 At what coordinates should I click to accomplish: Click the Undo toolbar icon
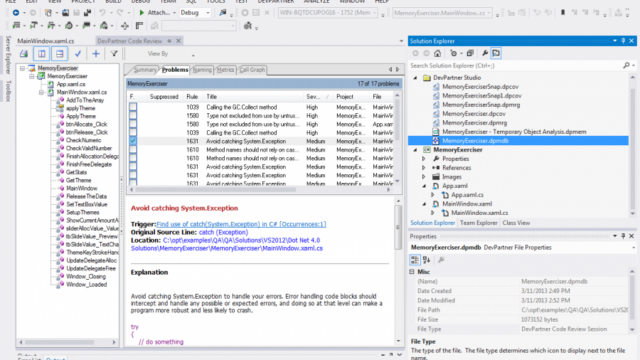(x=102, y=13)
